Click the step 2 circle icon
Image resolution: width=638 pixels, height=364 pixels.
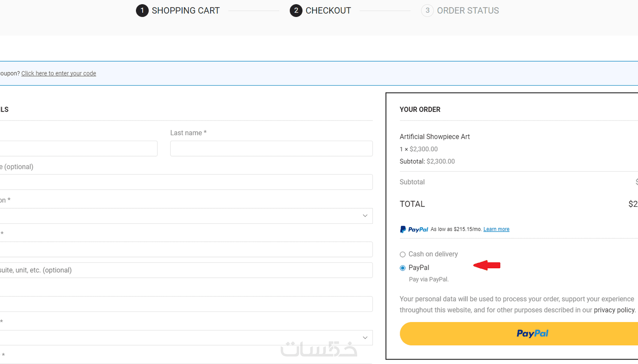pyautogui.click(x=296, y=11)
